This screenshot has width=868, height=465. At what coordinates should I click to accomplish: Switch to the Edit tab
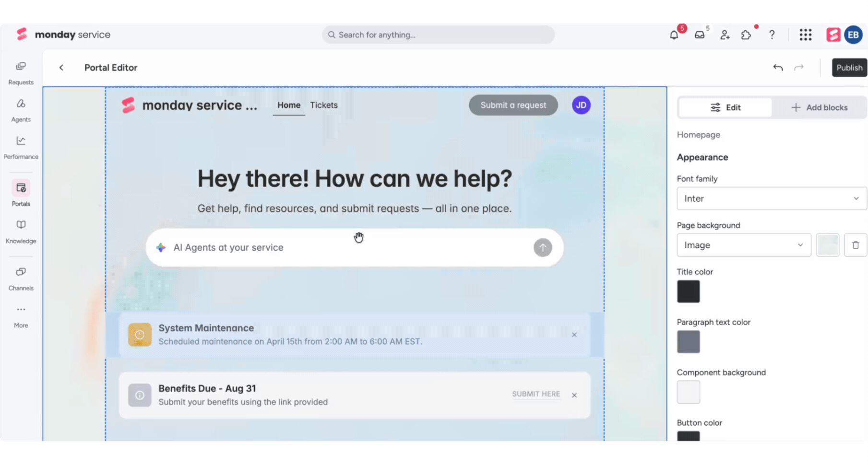click(x=725, y=107)
